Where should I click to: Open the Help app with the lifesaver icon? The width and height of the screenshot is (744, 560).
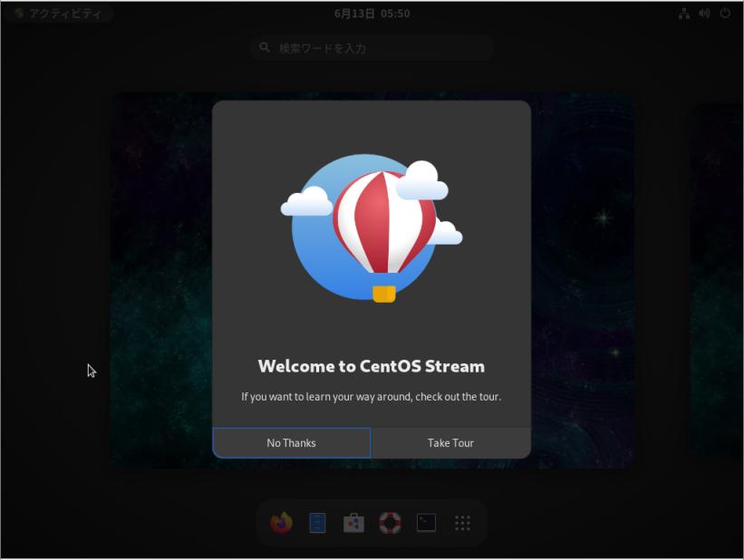390,523
